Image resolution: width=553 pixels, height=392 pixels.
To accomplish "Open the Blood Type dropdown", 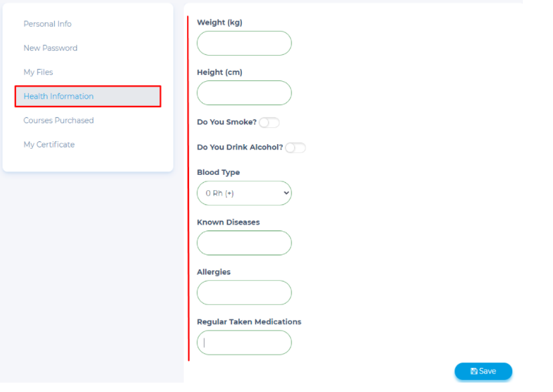I will click(244, 193).
